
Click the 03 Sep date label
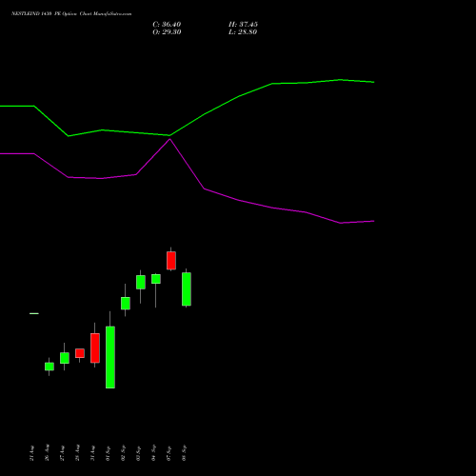(x=138, y=453)
